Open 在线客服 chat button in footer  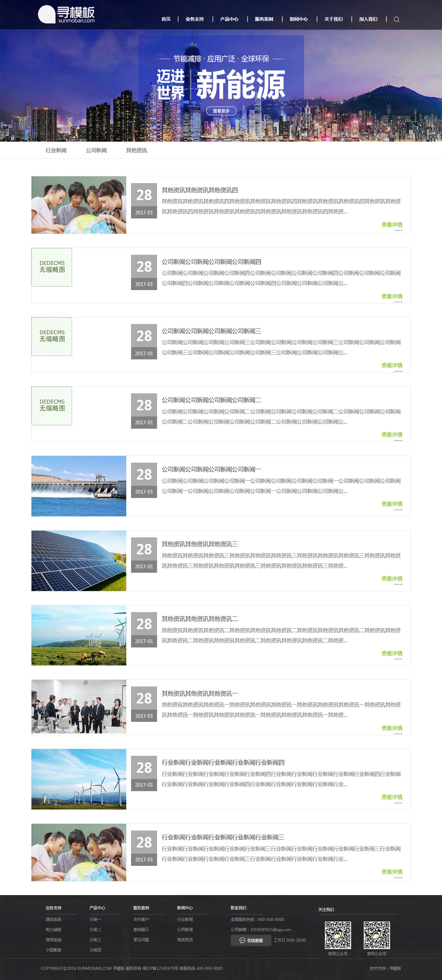[x=251, y=940]
